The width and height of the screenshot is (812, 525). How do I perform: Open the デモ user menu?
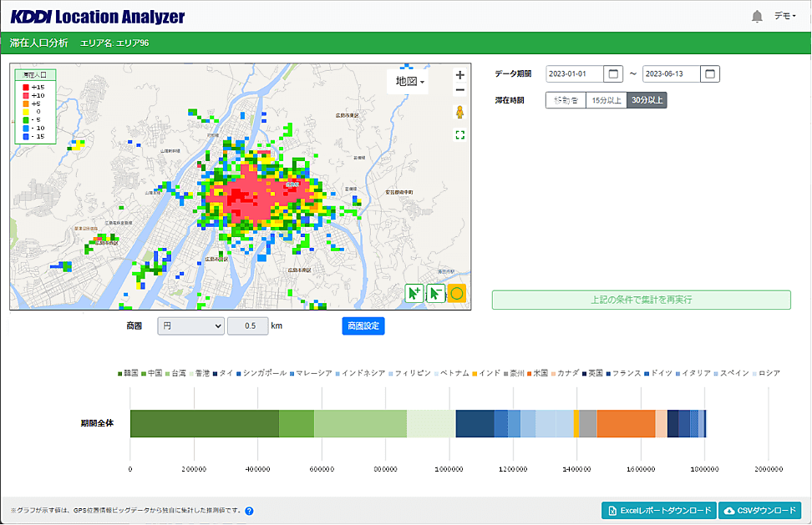(x=784, y=16)
